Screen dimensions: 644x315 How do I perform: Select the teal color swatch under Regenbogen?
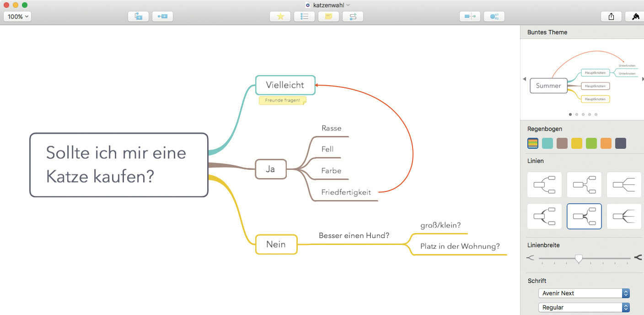[547, 143]
